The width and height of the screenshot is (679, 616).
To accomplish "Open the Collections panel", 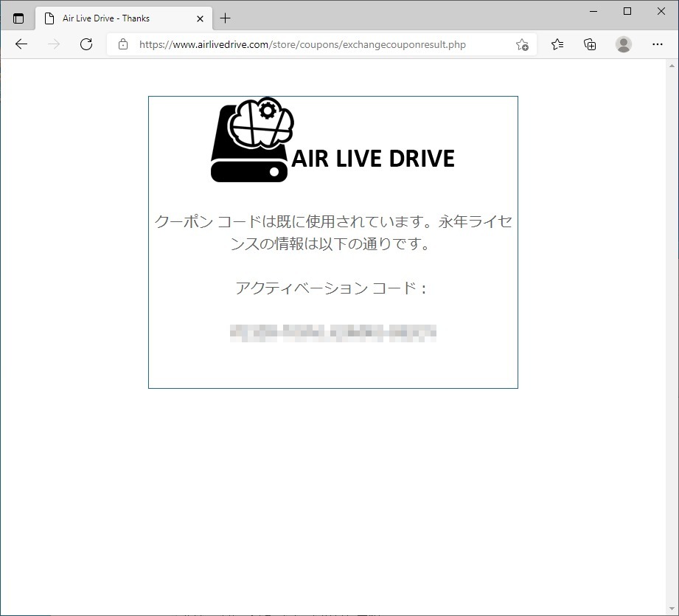I will point(590,44).
